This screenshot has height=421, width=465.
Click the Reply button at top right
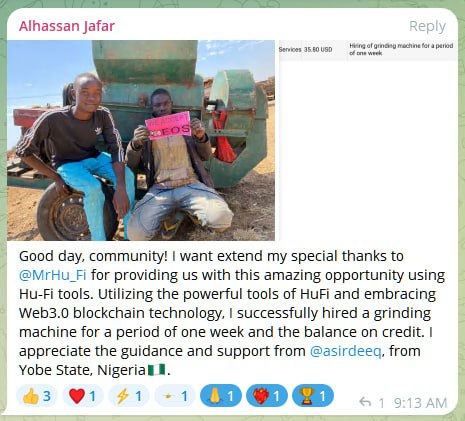tap(427, 27)
